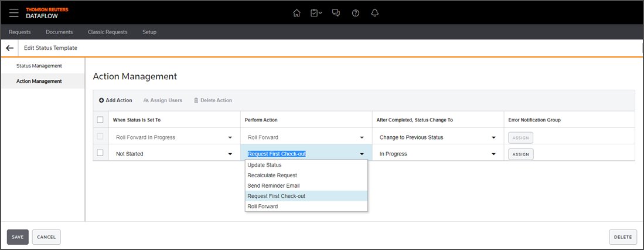Open the Requests menu
Viewport: 644px width, 250px height.
coord(20,32)
